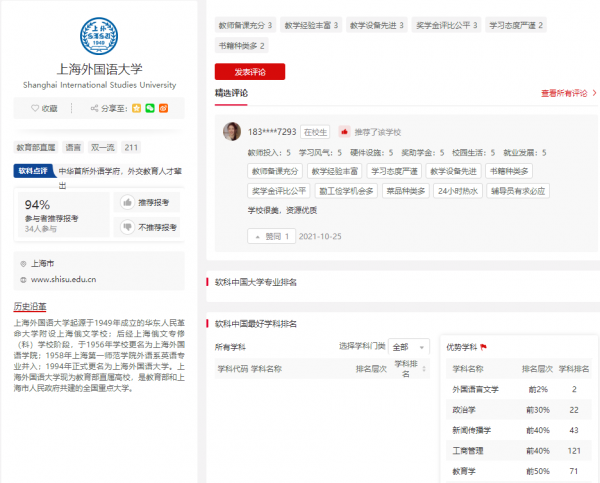Upvote the review with 赞同 1 button
The width and height of the screenshot is (600, 483).
point(271,236)
